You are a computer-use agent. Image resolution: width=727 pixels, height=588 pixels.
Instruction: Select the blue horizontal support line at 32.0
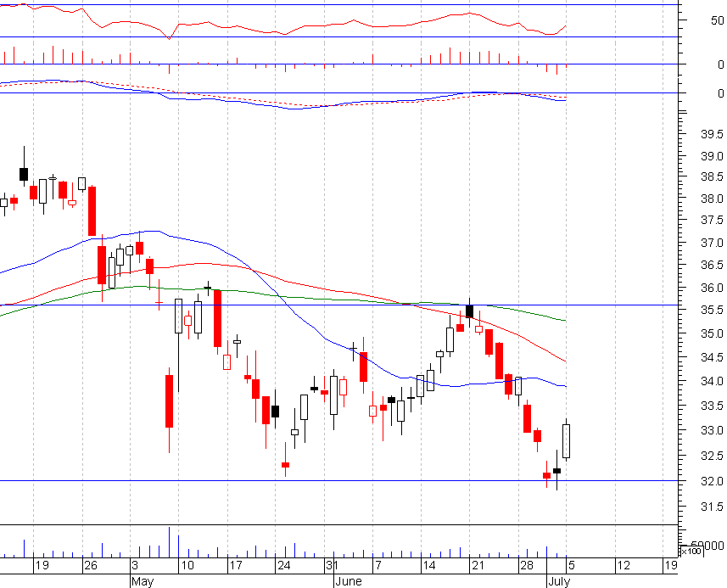338,481
